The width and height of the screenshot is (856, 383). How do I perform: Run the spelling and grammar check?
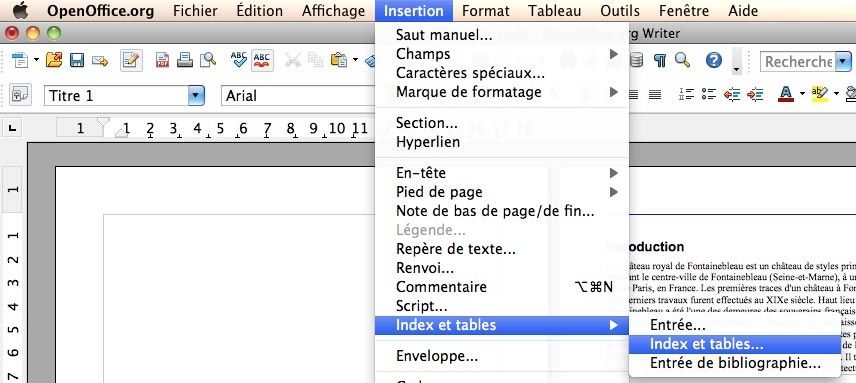[x=239, y=59]
